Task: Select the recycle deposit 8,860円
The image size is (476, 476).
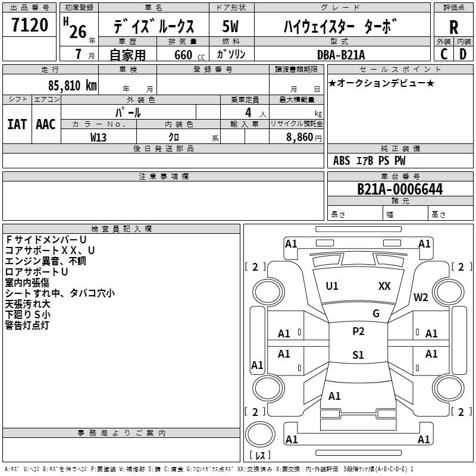Action: (304, 137)
